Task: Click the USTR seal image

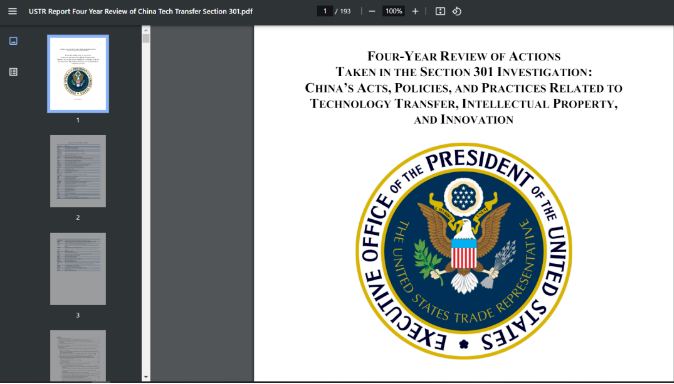Action: (x=464, y=251)
